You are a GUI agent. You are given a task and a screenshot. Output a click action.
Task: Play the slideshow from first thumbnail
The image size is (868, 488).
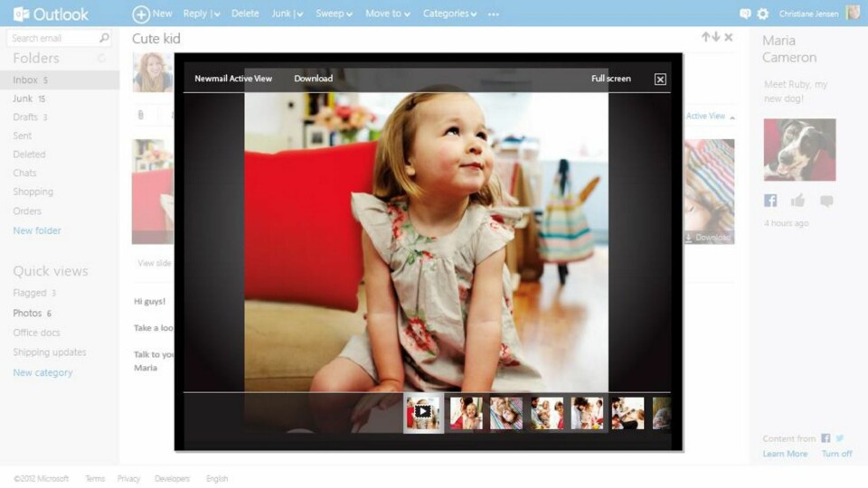pos(423,413)
